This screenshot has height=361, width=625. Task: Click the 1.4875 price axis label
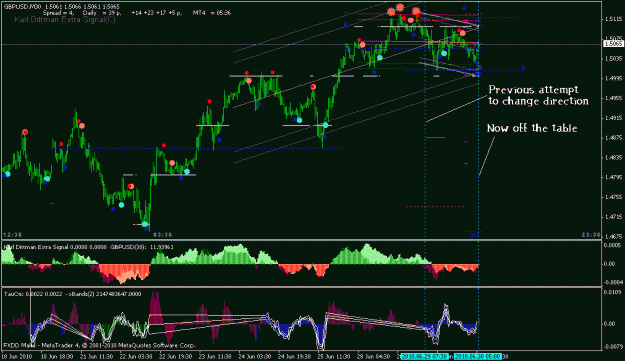tap(614, 138)
